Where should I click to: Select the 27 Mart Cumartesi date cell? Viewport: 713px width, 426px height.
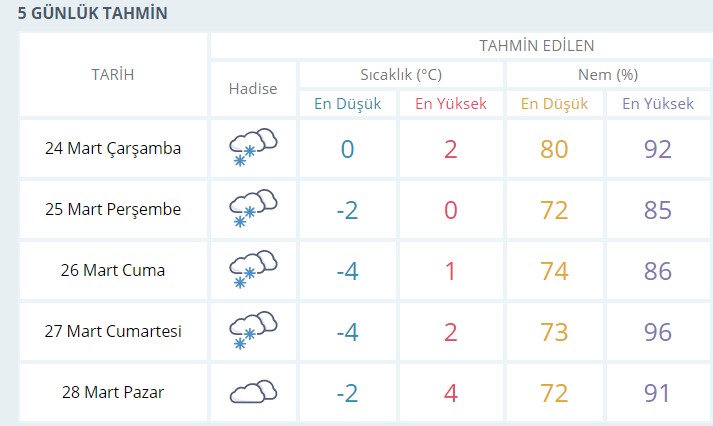[113, 331]
